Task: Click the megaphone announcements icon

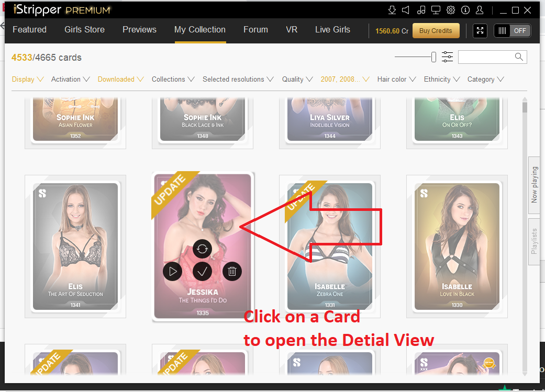Action: 406,10
